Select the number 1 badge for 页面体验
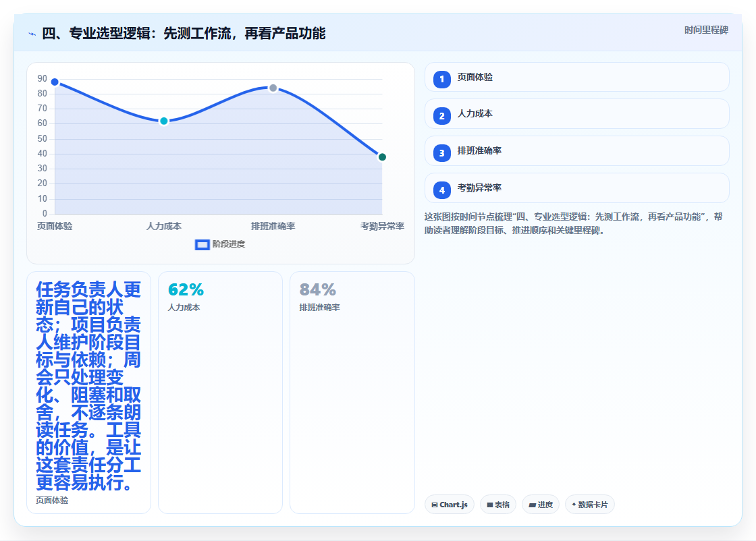The height and width of the screenshot is (541, 756). coord(441,79)
